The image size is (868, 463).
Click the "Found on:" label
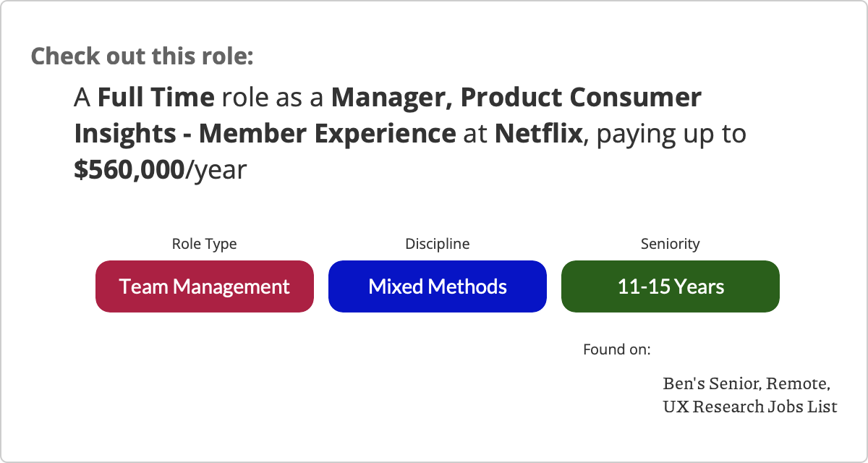(x=617, y=349)
